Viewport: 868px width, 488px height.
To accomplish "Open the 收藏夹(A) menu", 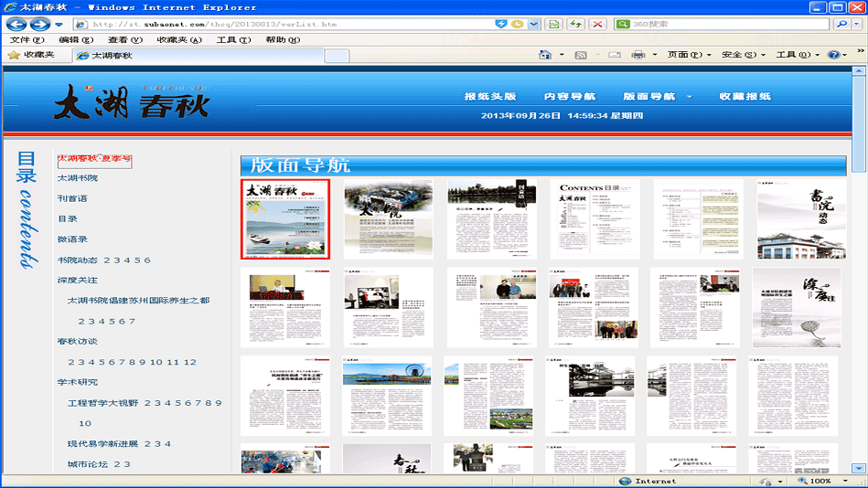I will tap(179, 40).
